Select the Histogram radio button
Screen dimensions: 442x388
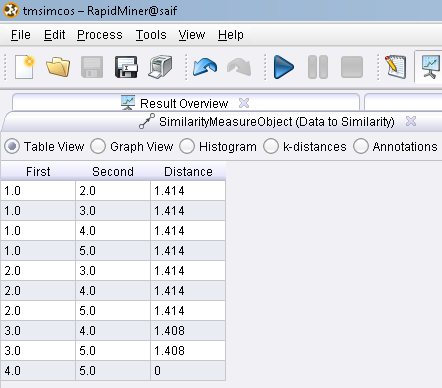(187, 146)
